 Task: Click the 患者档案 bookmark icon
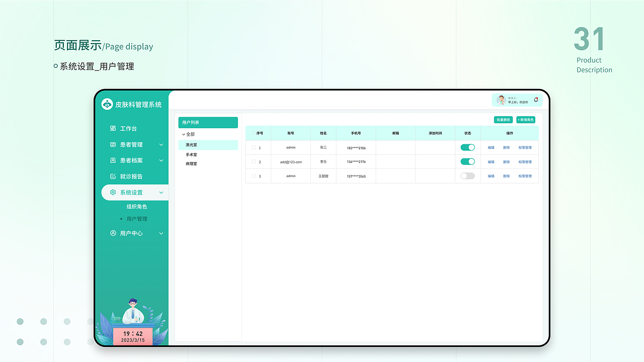point(113,160)
